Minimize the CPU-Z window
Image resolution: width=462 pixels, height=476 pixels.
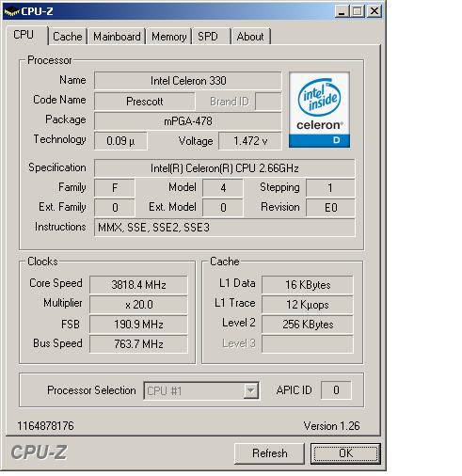tap(342, 11)
